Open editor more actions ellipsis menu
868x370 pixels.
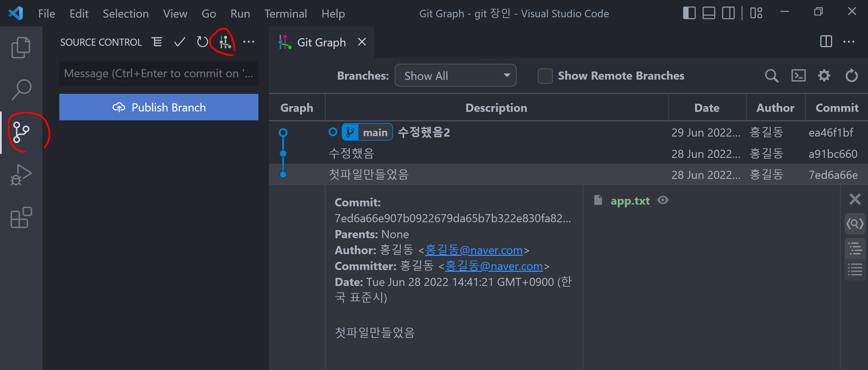[849, 42]
